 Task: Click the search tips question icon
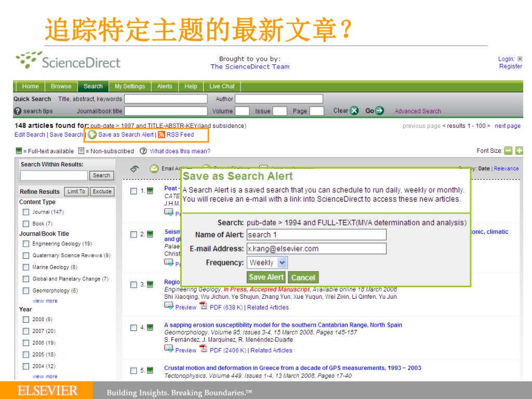pyautogui.click(x=18, y=111)
